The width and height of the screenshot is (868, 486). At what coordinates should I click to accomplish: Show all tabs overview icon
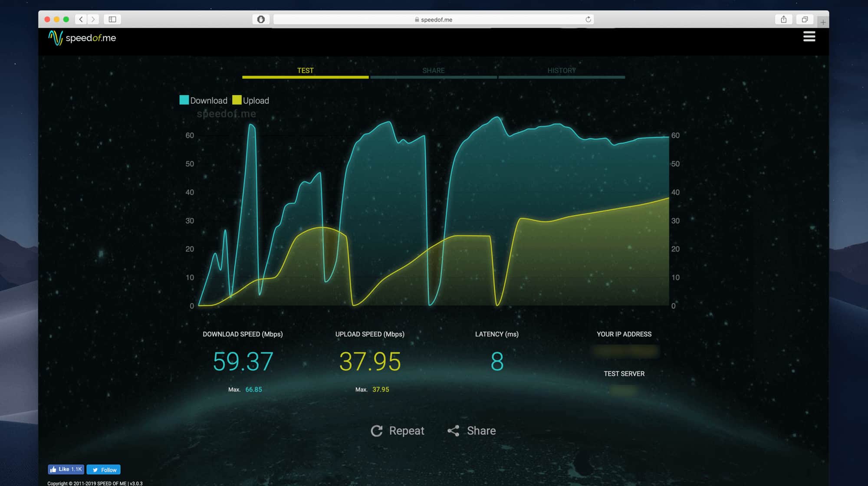[805, 19]
